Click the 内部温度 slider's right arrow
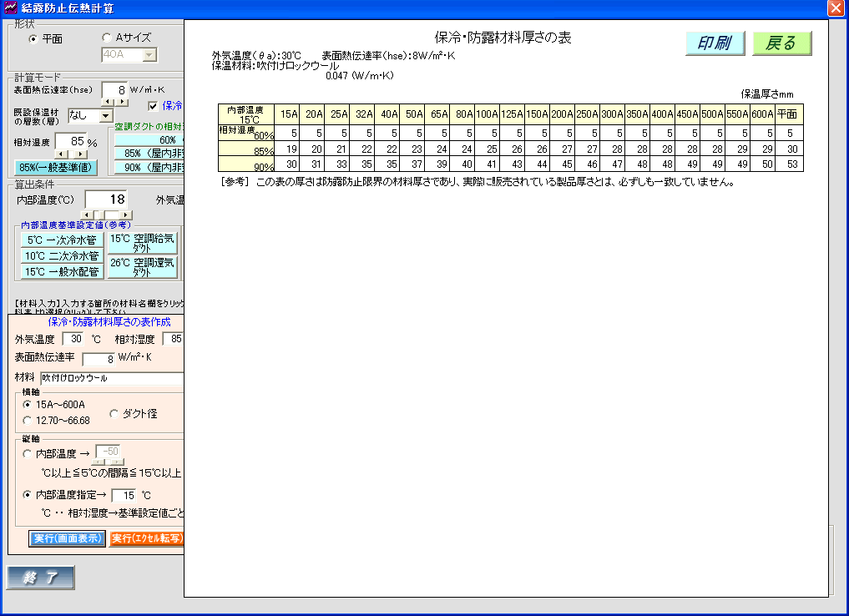The width and height of the screenshot is (849, 616). pyautogui.click(x=126, y=215)
